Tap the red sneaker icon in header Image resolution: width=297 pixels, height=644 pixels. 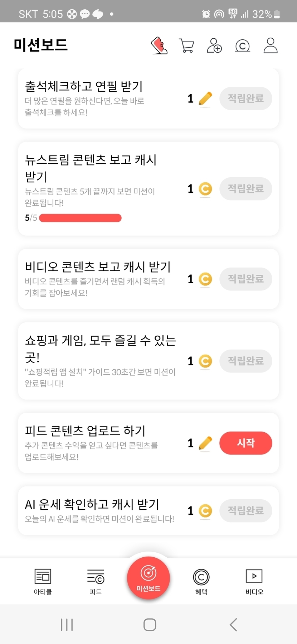coord(159,45)
